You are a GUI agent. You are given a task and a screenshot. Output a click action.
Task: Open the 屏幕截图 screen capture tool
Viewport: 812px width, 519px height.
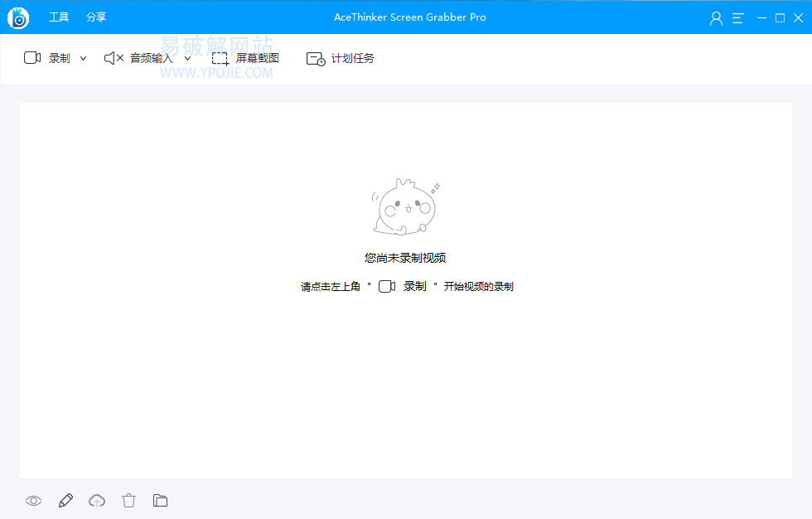tap(249, 58)
